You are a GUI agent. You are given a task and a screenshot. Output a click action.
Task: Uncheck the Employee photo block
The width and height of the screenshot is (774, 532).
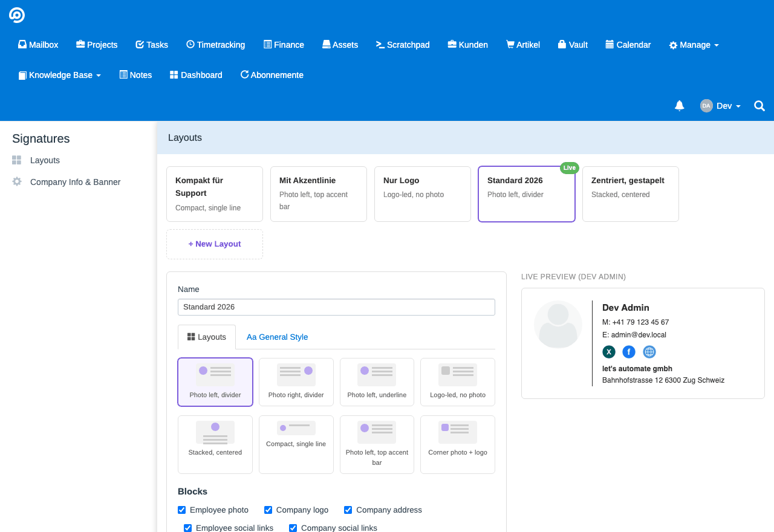pos(182,510)
